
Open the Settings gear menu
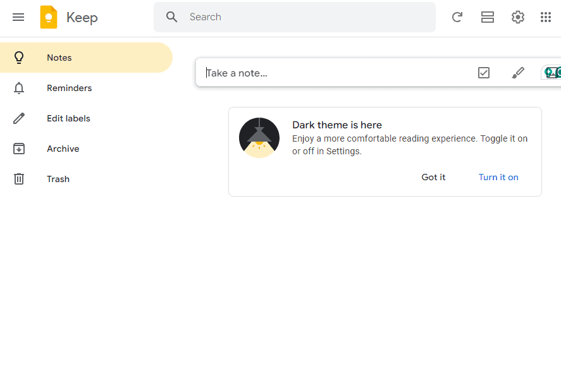[x=518, y=17]
